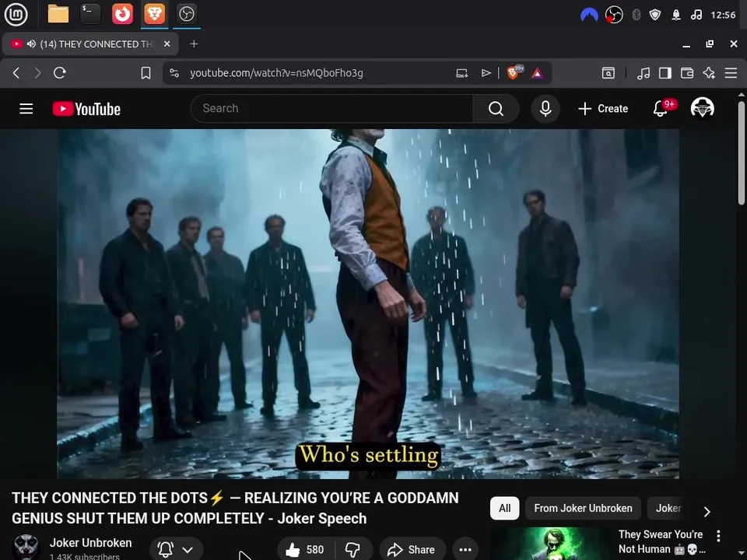747x560 pixels.
Task: Open the OBS Studio taskbar icon
Action: (x=186, y=14)
